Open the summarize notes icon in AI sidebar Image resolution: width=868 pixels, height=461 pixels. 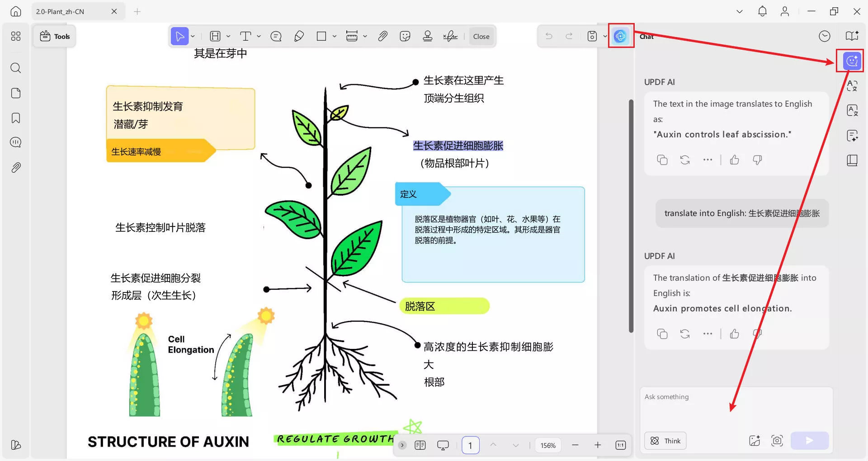[x=852, y=136]
